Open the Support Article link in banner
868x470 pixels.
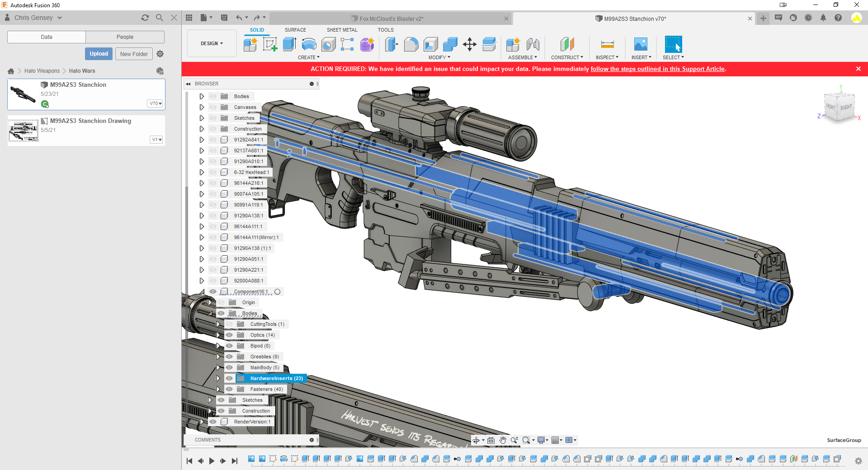pos(657,69)
